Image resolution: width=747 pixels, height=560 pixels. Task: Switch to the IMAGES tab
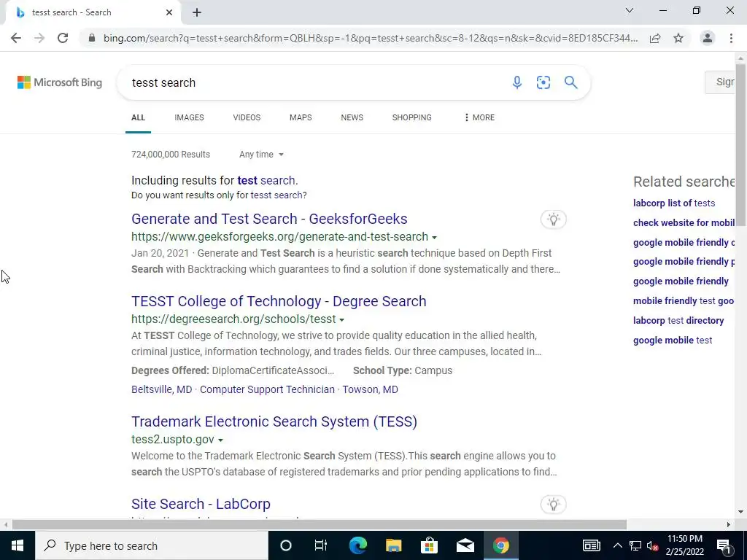click(x=189, y=117)
